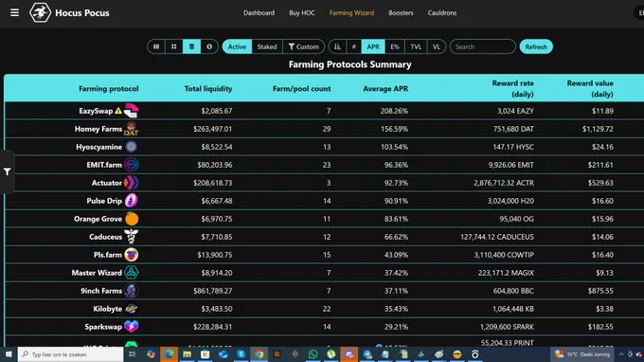
Task: Click the Caduceus winged staff logo
Action: click(131, 237)
